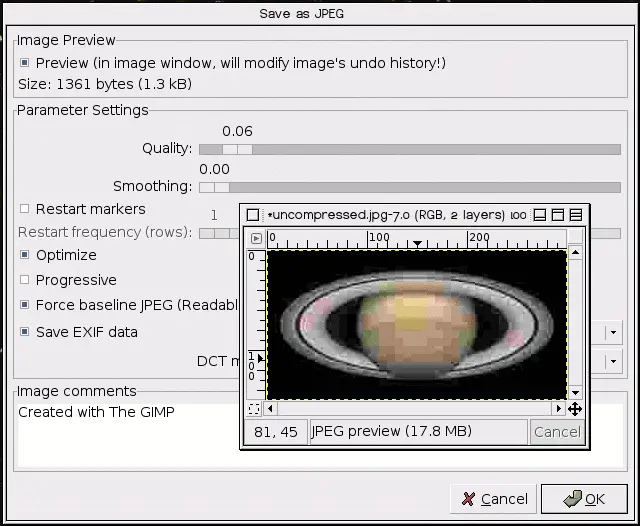Click the 'Size: 1361 bytes (1.3 kB)' text

pyautogui.click(x=105, y=84)
